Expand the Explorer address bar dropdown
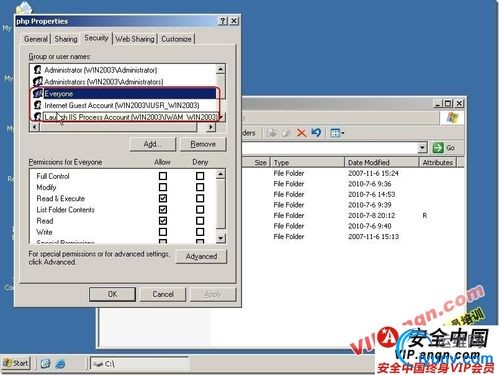Screen dimensions: 499x375 click(x=422, y=147)
